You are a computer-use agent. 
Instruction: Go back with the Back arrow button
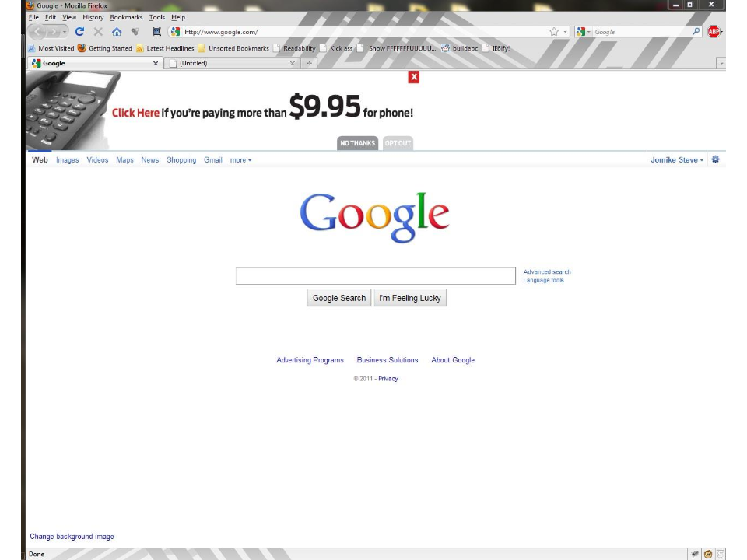pyautogui.click(x=37, y=32)
